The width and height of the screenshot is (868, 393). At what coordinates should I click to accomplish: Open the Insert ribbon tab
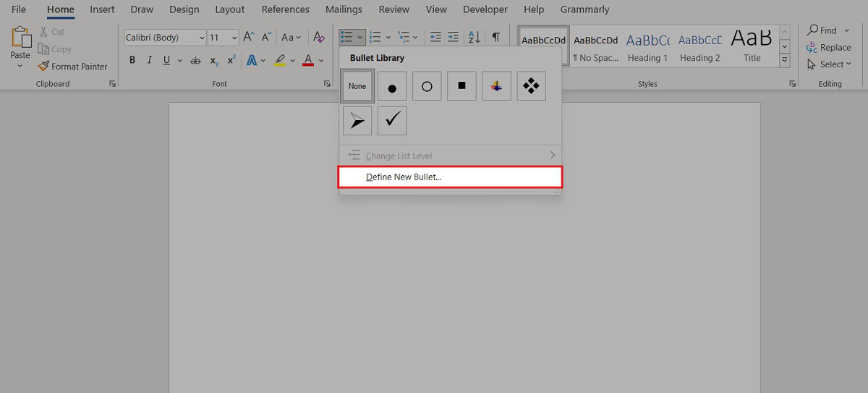[102, 9]
